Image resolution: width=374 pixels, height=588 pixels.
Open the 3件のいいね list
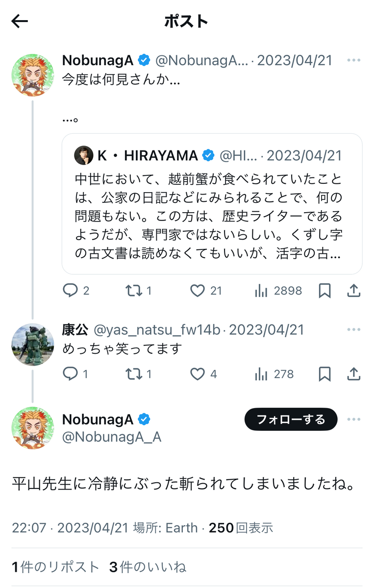[148, 567]
